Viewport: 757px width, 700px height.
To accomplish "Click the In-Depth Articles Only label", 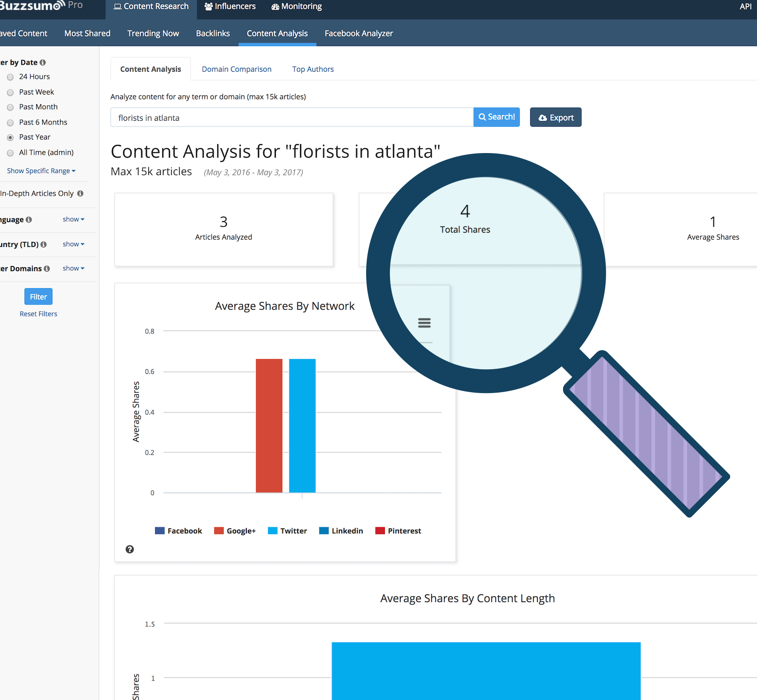I will (x=37, y=194).
